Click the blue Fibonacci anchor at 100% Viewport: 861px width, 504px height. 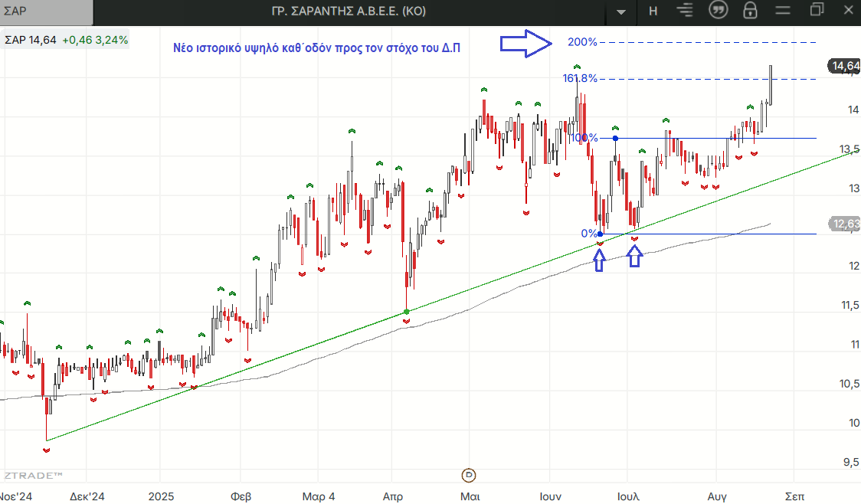[x=616, y=139]
